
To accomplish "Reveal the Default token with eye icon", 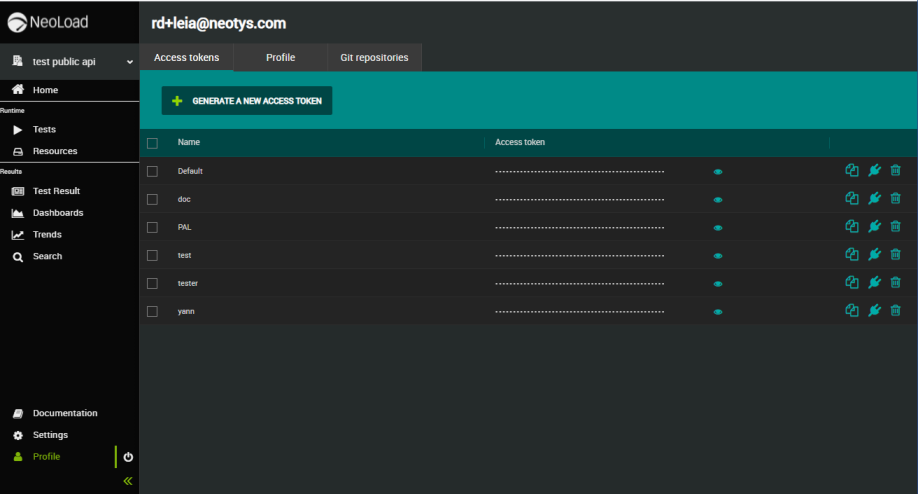I will coord(718,172).
